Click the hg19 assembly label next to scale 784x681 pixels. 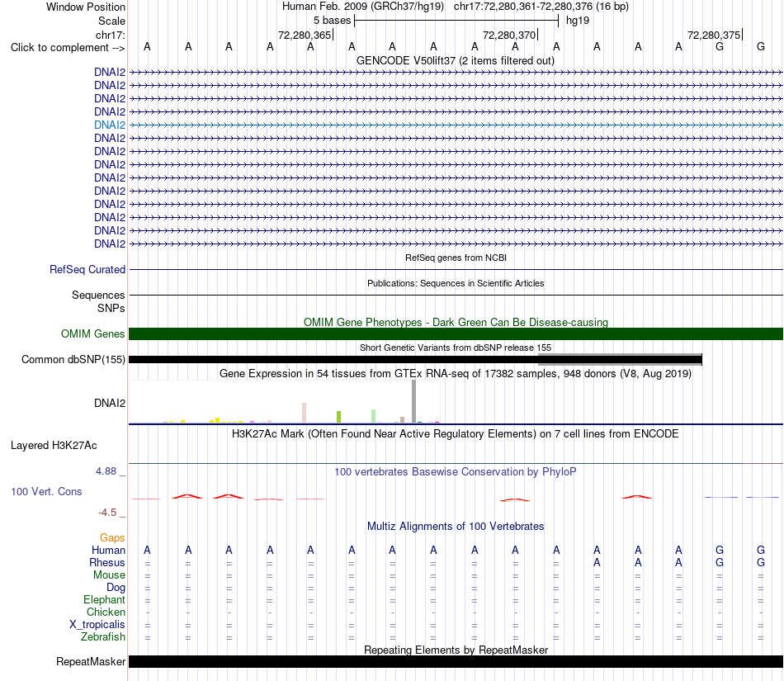tap(578, 21)
